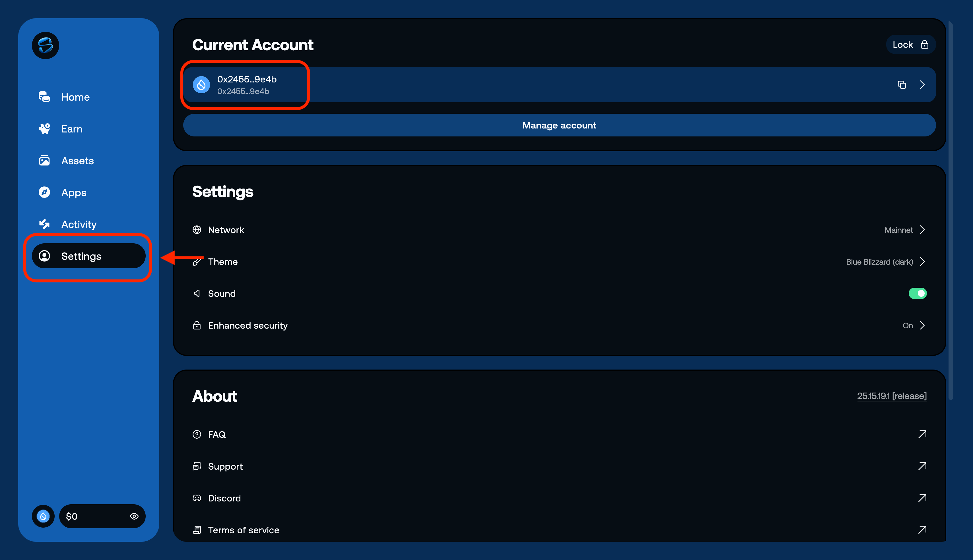The image size is (973, 560).
Task: Copy the account address using copy icon
Action: point(902,85)
